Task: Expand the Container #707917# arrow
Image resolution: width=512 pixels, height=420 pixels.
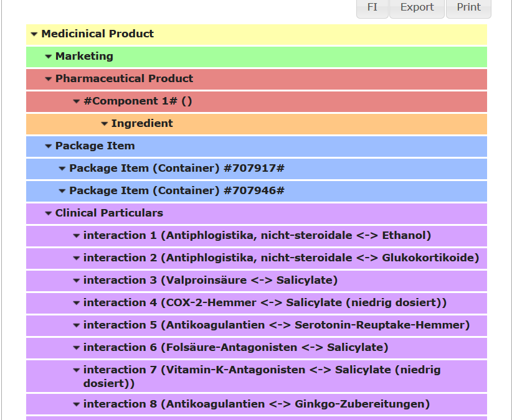Action: [x=62, y=169]
